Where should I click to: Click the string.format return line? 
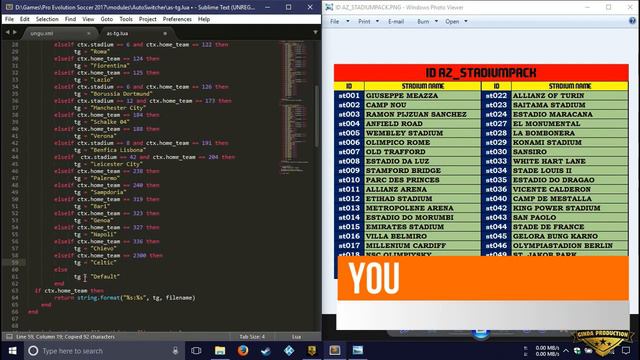tap(125, 298)
